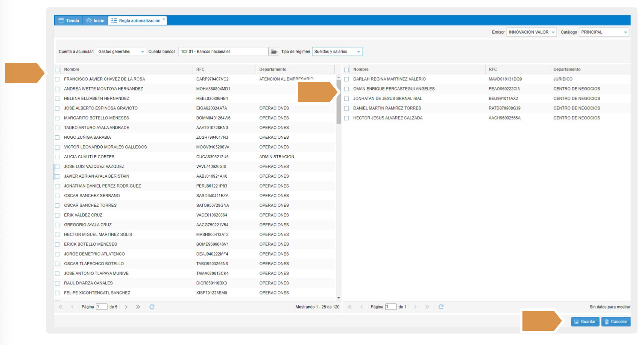The height and width of the screenshot is (345, 644).
Task: Click the Cancelar button
Action: [615, 322]
